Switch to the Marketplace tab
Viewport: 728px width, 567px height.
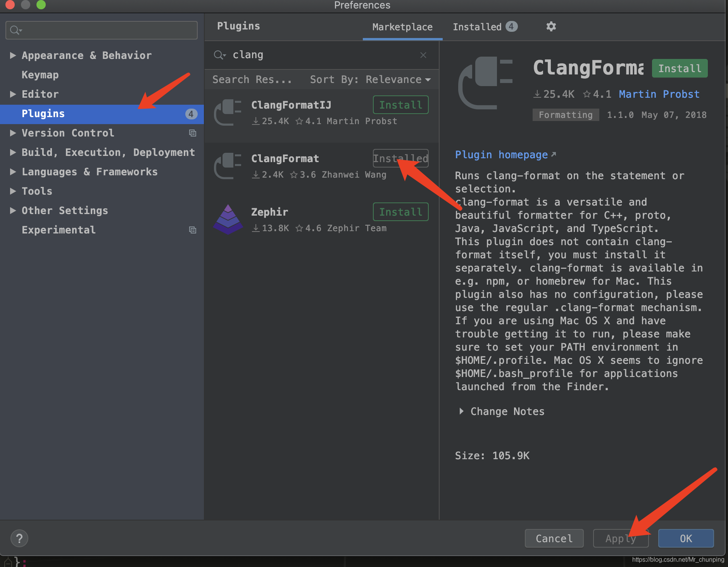(x=402, y=27)
